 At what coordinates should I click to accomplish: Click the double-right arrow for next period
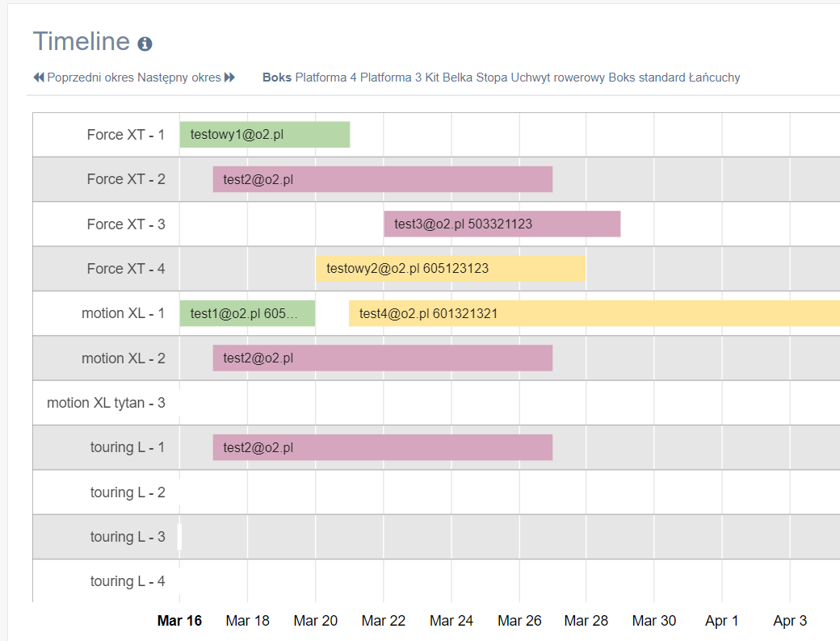[229, 78]
